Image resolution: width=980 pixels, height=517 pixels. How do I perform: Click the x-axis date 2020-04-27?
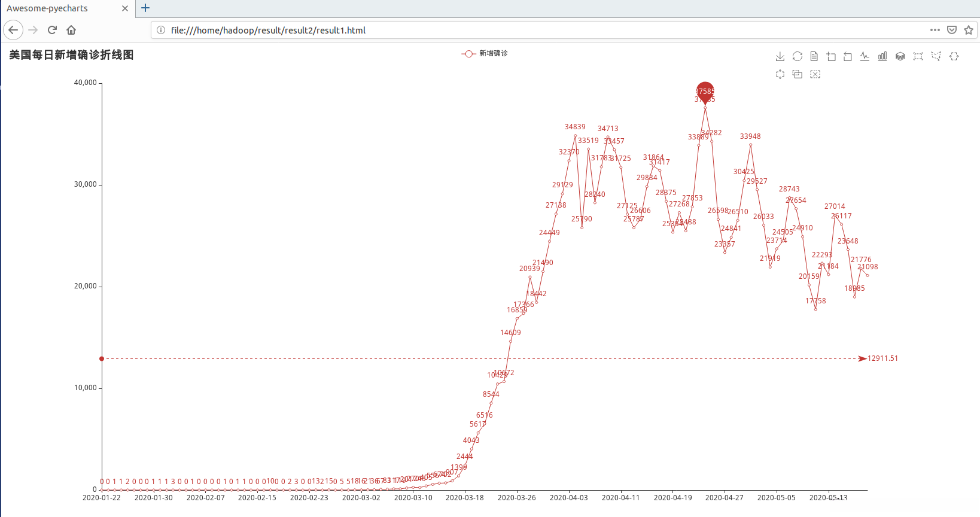[725, 498]
